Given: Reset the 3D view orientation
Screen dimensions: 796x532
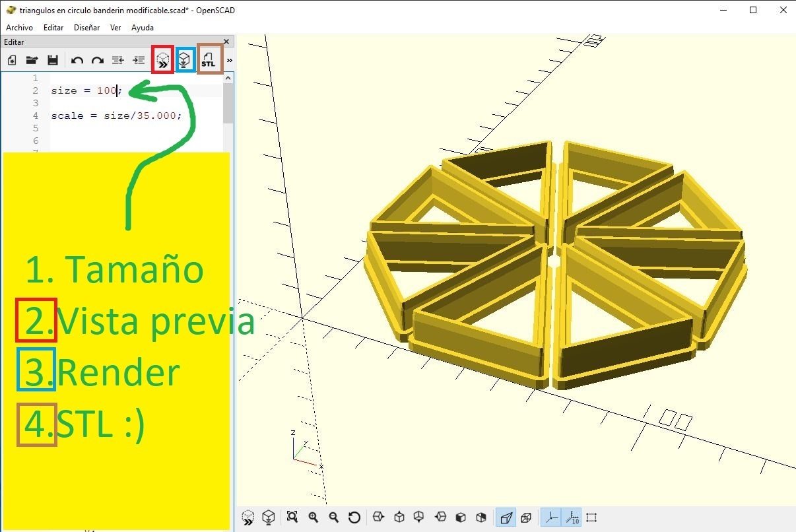Looking at the screenshot, I should point(354,517).
